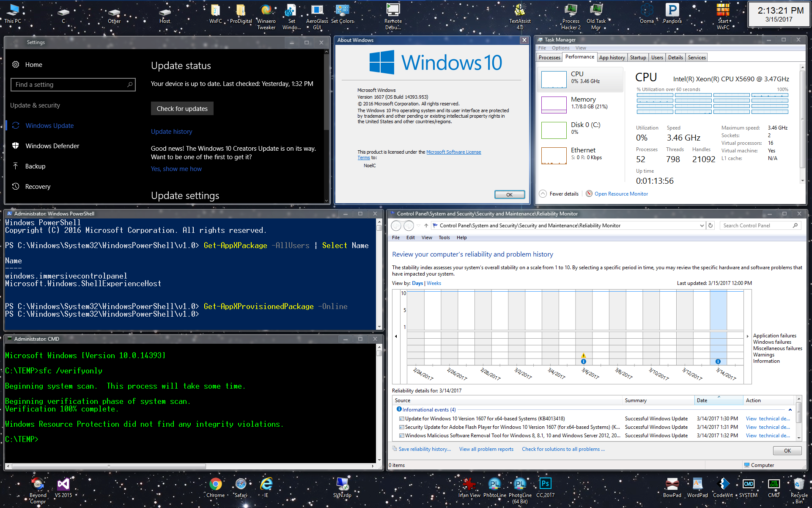Open address bar history dropdown in Reliability Monitor
812x508 pixels.
click(702, 226)
